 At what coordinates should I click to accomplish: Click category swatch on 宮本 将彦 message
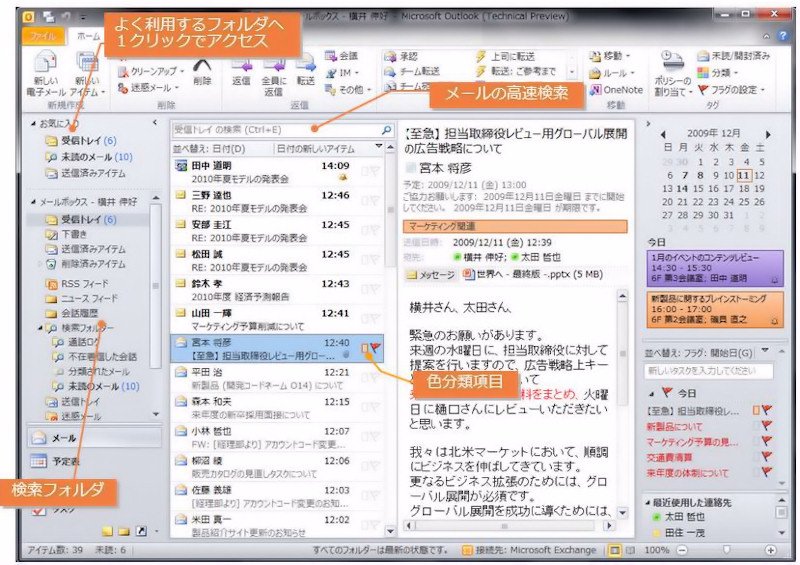pos(364,348)
